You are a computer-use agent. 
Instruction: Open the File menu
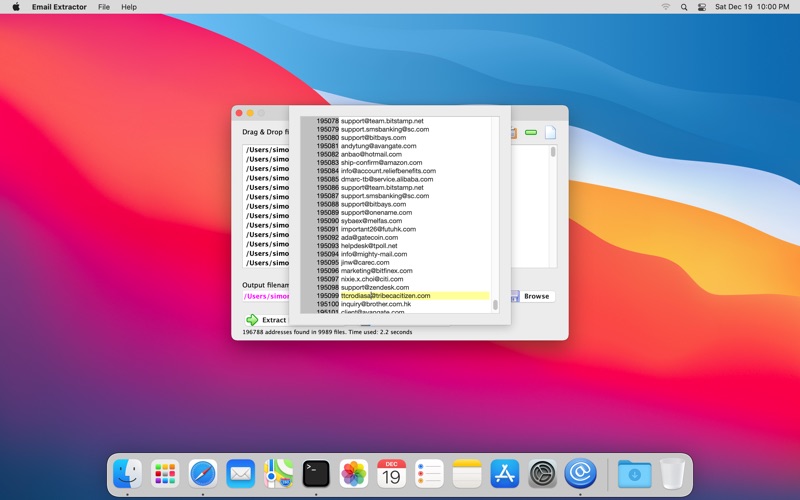[104, 7]
